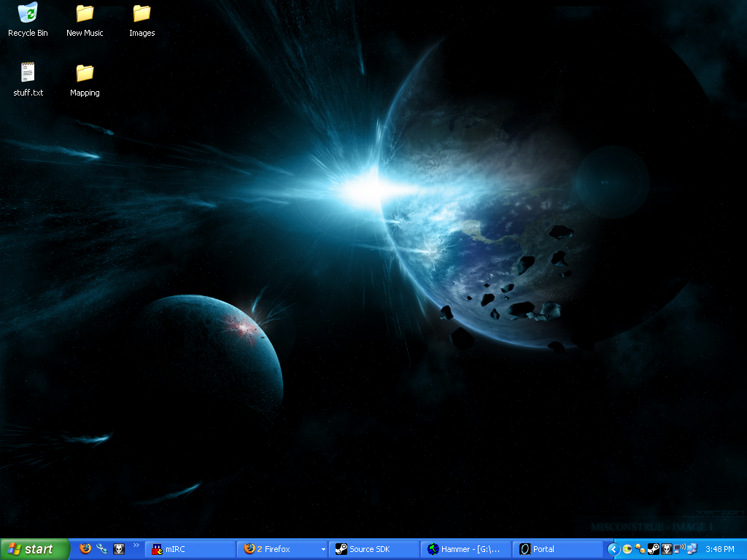The height and width of the screenshot is (560, 747).
Task: Bring up the Hammer editor window
Action: (x=466, y=549)
